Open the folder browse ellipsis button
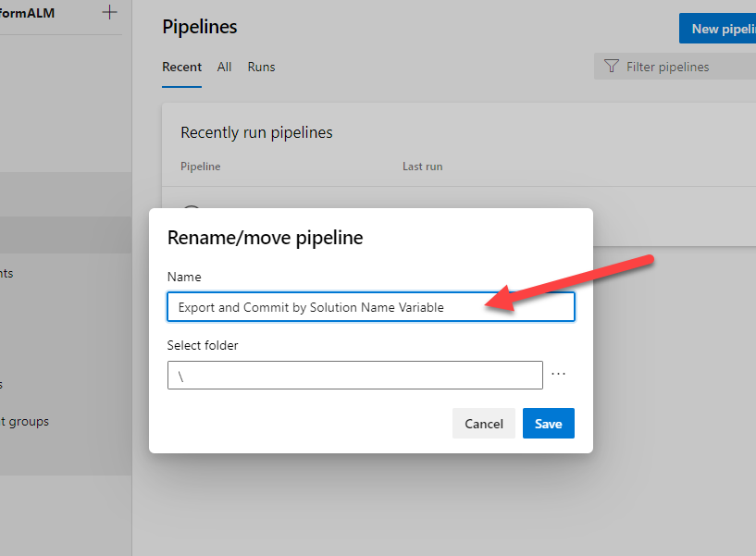 click(558, 375)
